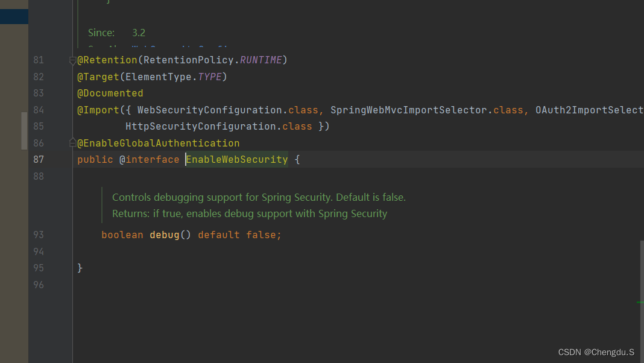Click the @Documented annotation
The width and height of the screenshot is (644, 363).
click(110, 93)
